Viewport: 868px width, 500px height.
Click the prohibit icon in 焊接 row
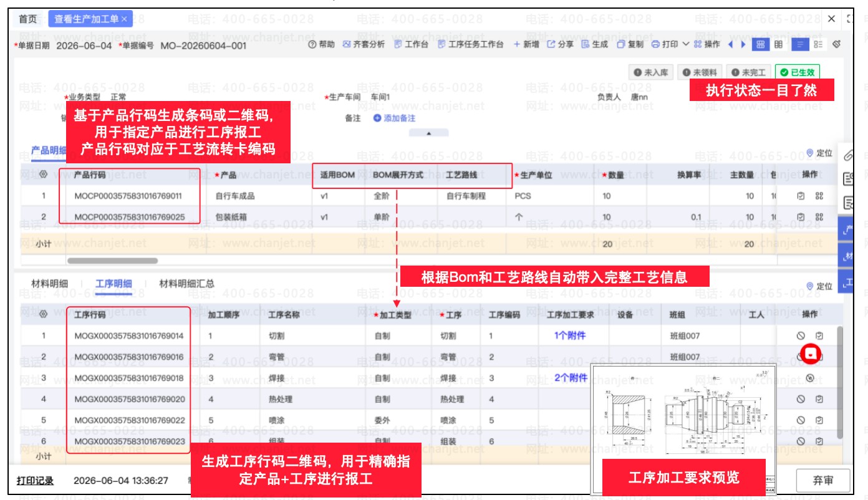(810, 378)
